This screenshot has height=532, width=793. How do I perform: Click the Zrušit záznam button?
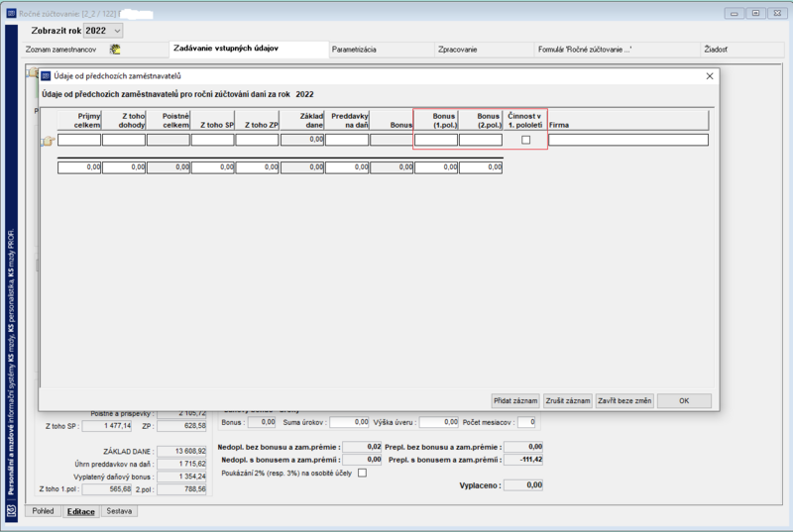point(568,400)
